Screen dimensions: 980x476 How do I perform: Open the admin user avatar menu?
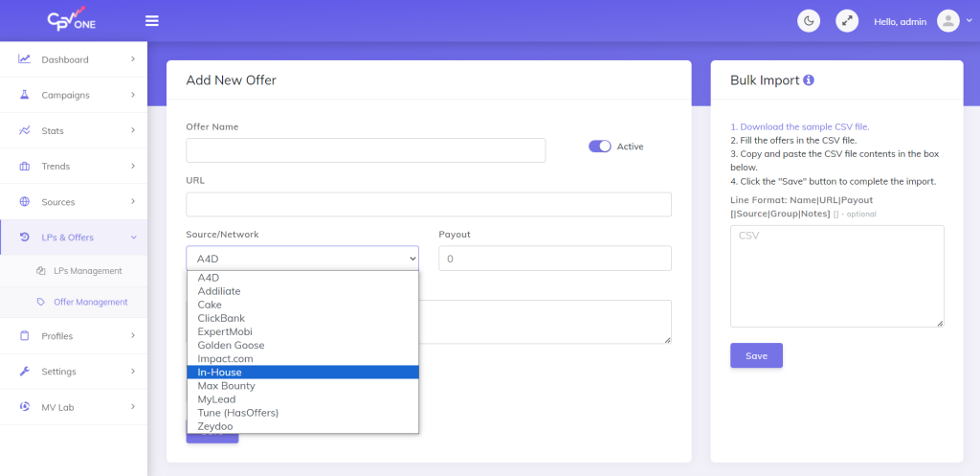click(948, 21)
